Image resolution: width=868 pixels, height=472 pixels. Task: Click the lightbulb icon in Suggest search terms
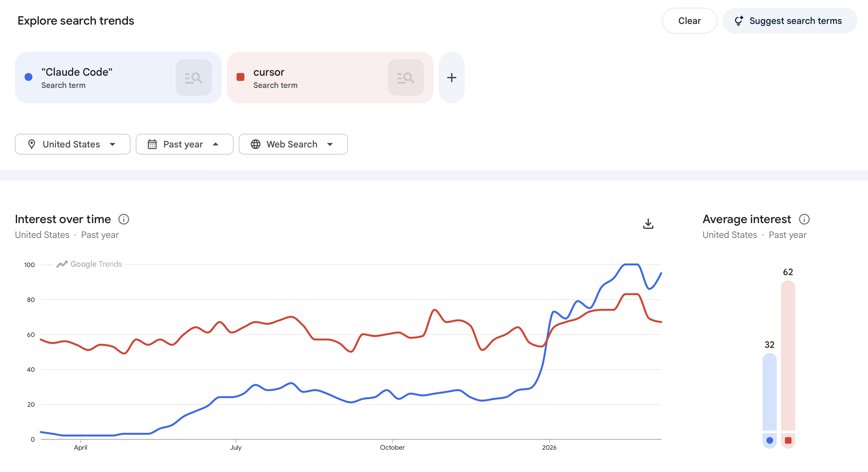[739, 21]
